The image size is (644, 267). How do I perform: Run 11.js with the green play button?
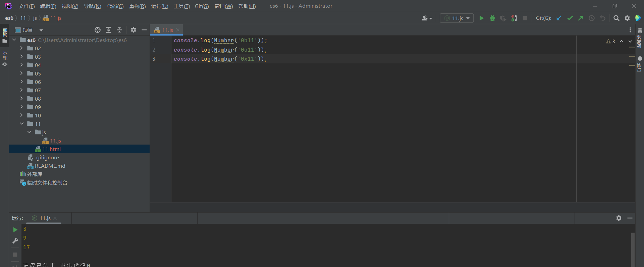point(481,18)
